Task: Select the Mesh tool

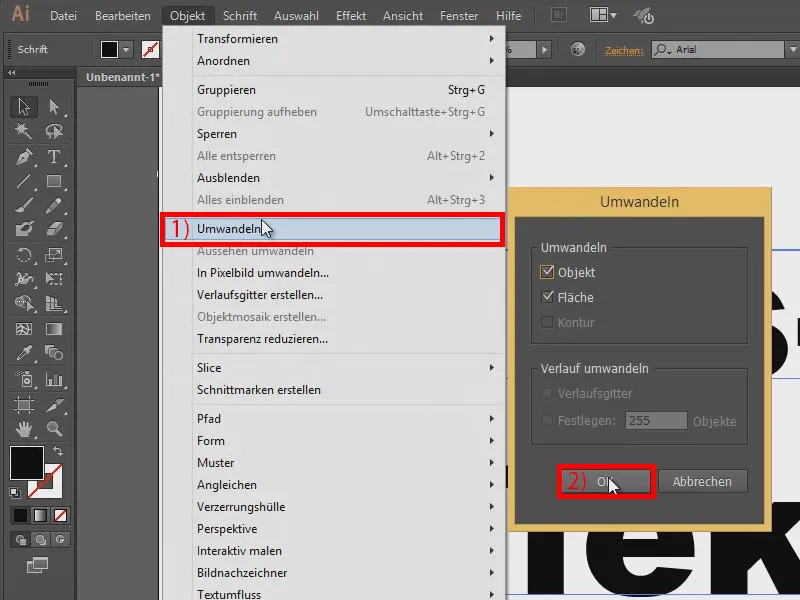Action: [x=23, y=329]
